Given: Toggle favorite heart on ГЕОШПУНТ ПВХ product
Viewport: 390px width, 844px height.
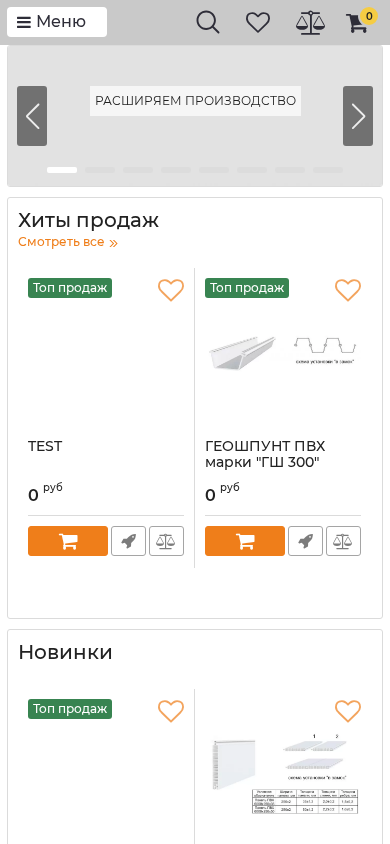Looking at the screenshot, I should pos(348,290).
